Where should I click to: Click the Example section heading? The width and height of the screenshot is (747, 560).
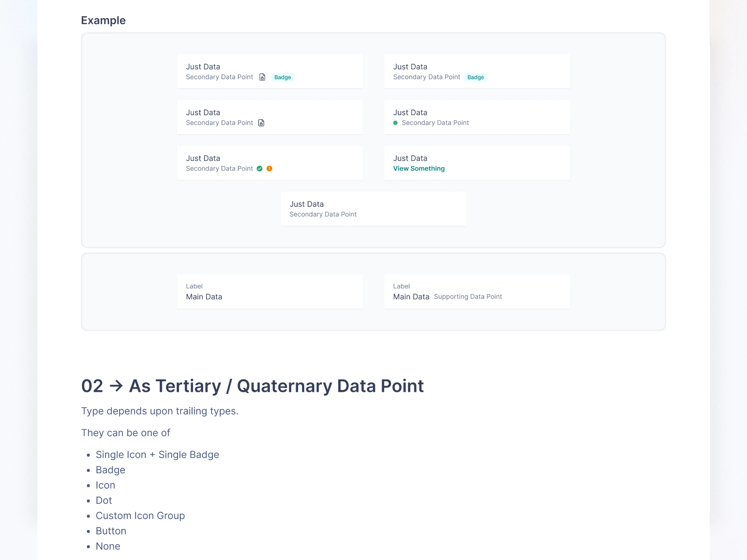click(x=103, y=20)
